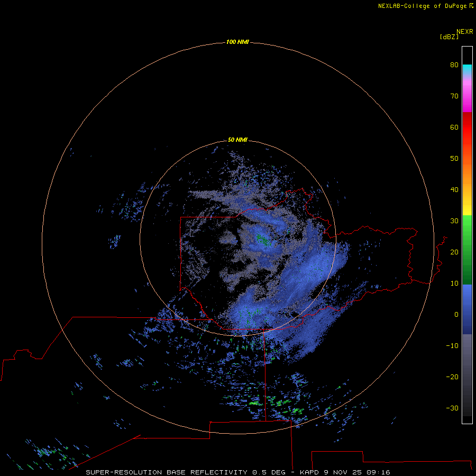Viewport: 476px width, 476px height.
Task: Click the 20 dBZ scale value
Action: (x=454, y=252)
